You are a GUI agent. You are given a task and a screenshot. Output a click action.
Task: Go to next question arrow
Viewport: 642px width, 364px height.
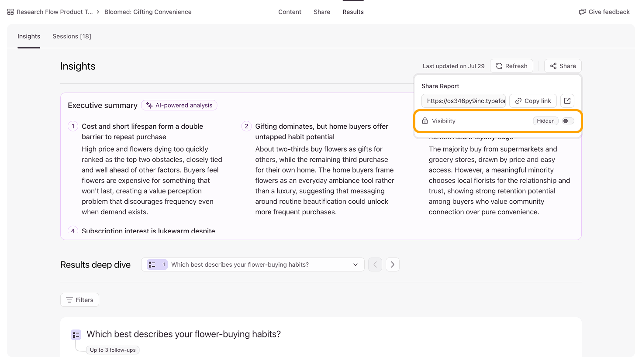coord(393,264)
